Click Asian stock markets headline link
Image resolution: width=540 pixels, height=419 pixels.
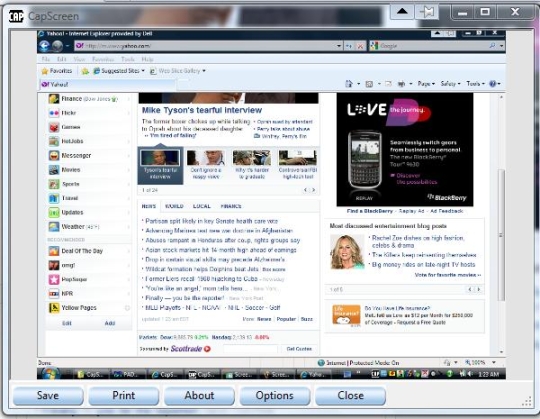pos(220,250)
